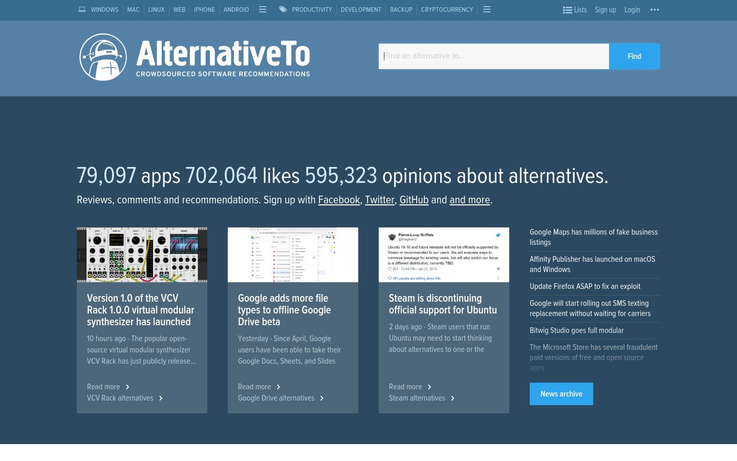Click arrow next to VCV Rack Read more
The width and height of the screenshot is (737, 461).
tap(127, 387)
